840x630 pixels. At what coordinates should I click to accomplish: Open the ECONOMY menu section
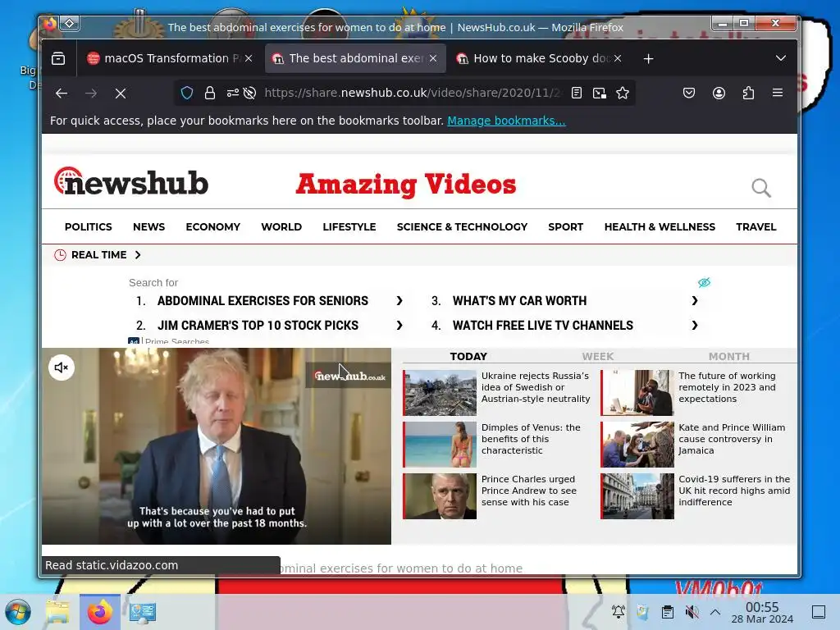pos(213,227)
